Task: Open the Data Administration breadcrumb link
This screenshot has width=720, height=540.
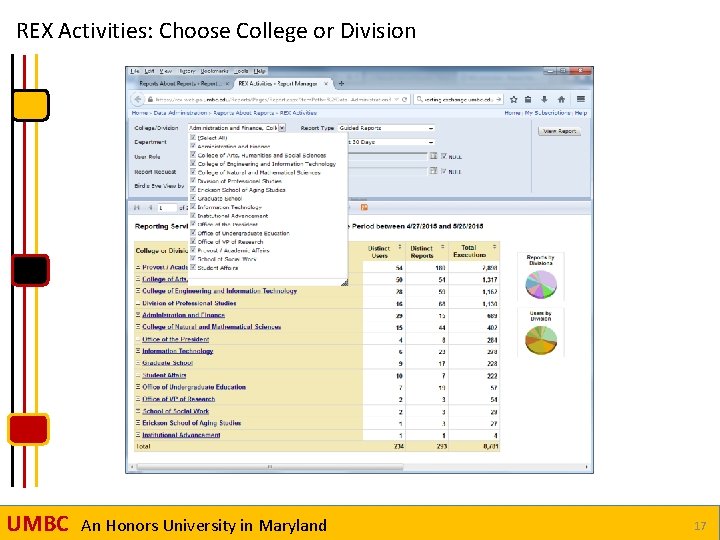Action: tap(180, 113)
